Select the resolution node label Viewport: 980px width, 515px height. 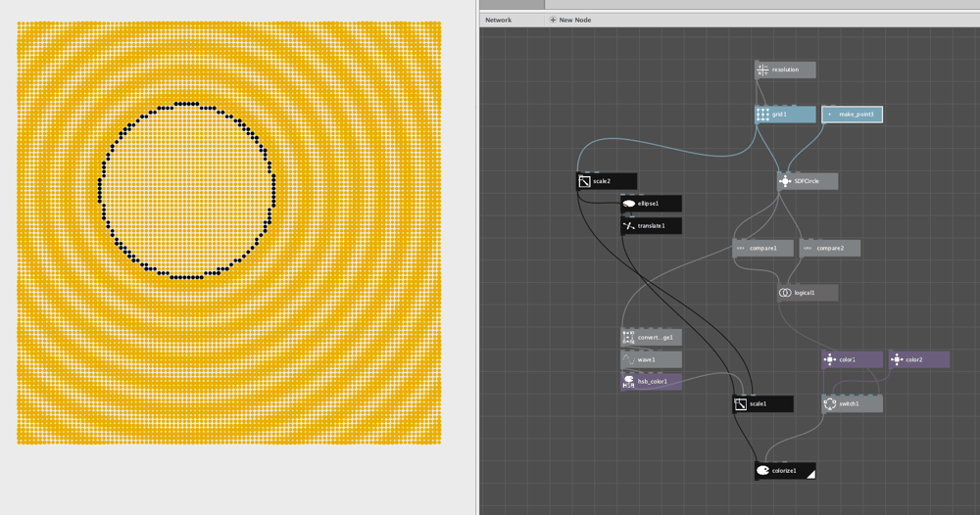tap(785, 70)
